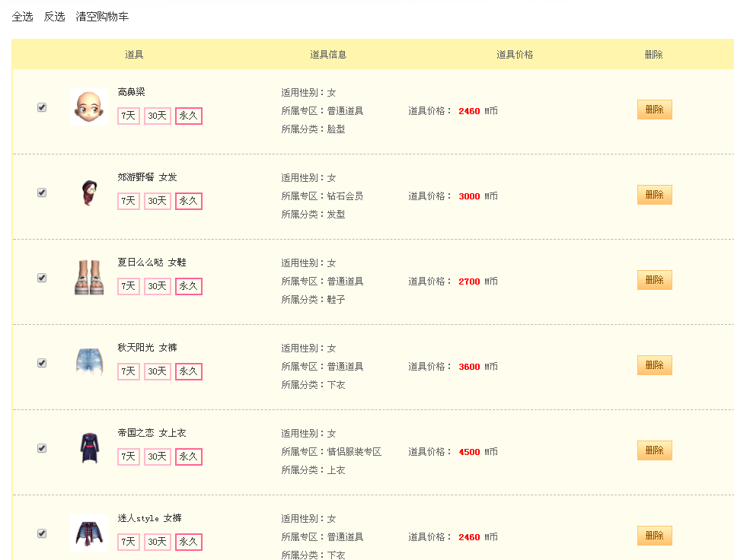
Task: Click the 高鼻梁 face item thumbnail
Action: (x=89, y=107)
